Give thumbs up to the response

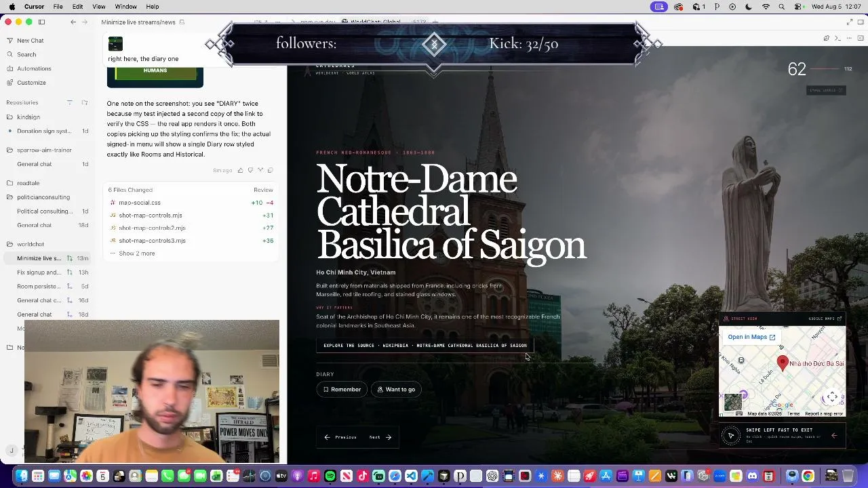pos(240,170)
